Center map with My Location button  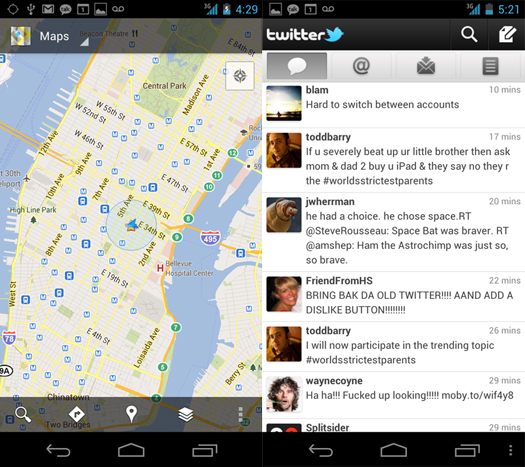pos(240,76)
